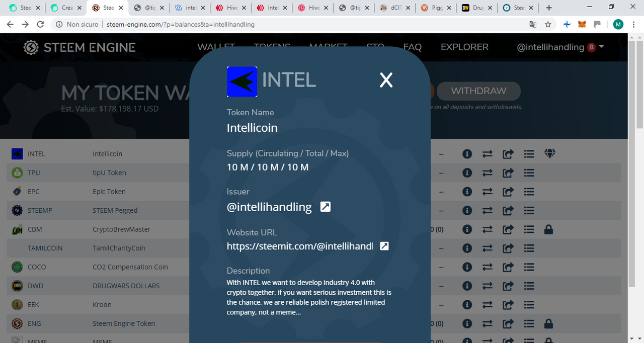Click info icon in INTEL row
The image size is (644, 343).
(x=467, y=154)
